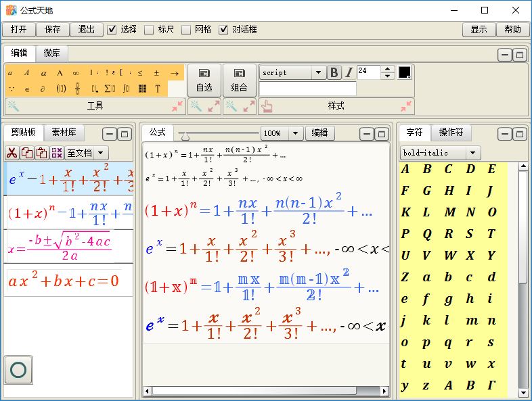Open the arrow symbols palette
The height and width of the screenshot is (401, 532).
(175, 73)
